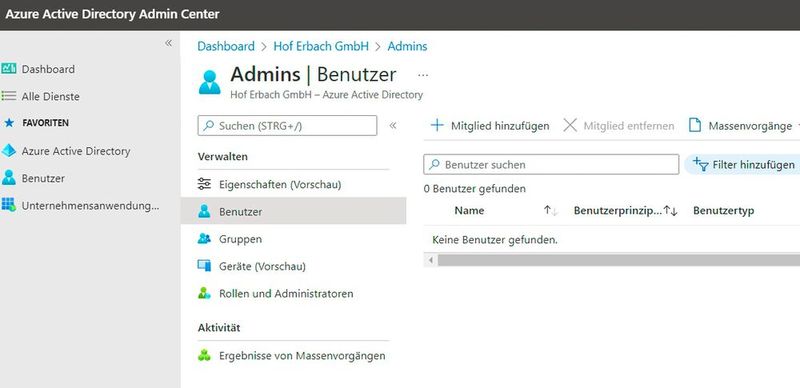Click the Admins group avatar icon beside title
The image size is (800, 388).
[x=209, y=82]
